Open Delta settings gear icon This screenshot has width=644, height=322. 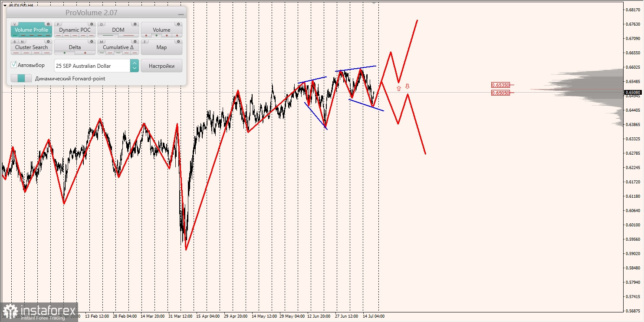click(92, 41)
